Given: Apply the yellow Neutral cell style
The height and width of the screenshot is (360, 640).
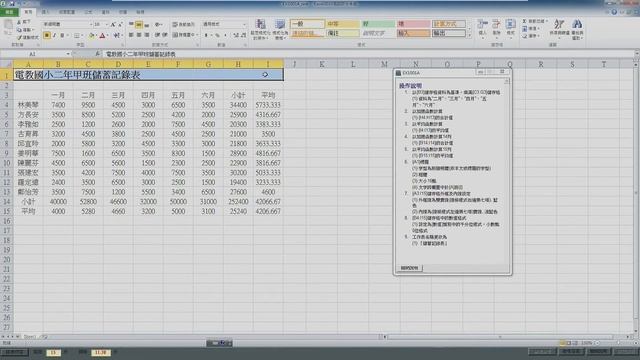Looking at the screenshot, I should point(342,24).
